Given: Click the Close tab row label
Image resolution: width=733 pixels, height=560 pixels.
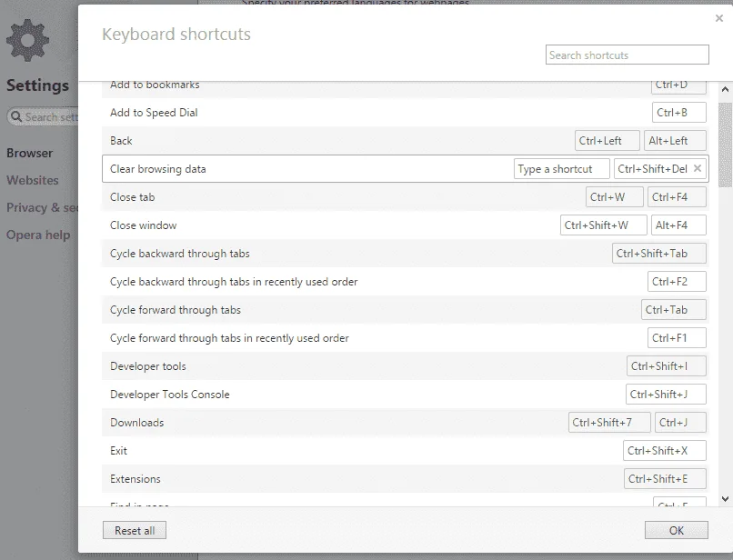Looking at the screenshot, I should coord(132,196).
